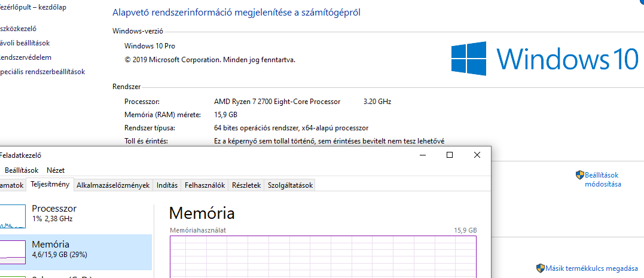Open the Távoli beállítások sidebar link

pyautogui.click(x=25, y=42)
